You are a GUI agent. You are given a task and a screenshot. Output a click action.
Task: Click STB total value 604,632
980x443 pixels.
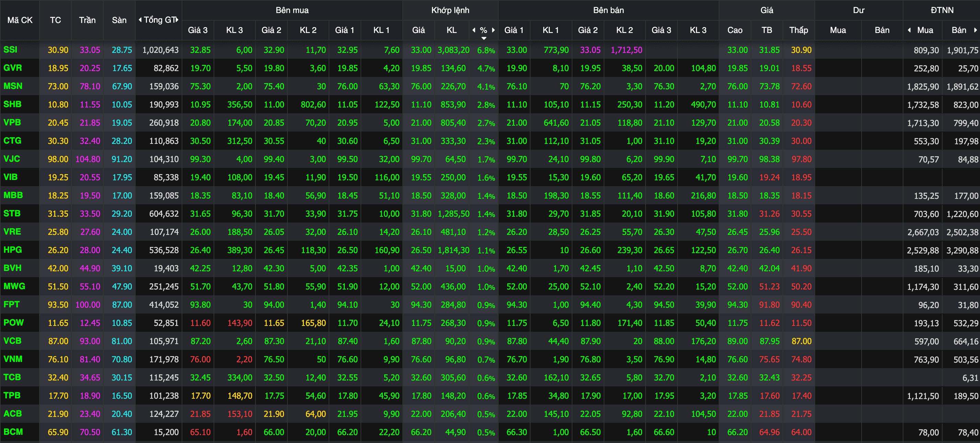(x=163, y=214)
